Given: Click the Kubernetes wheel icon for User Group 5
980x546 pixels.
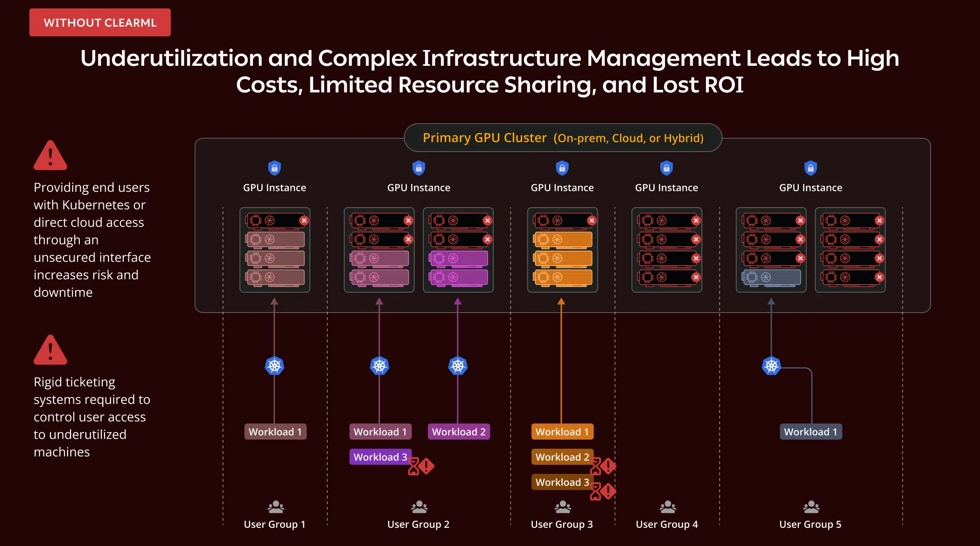Looking at the screenshot, I should 771,366.
